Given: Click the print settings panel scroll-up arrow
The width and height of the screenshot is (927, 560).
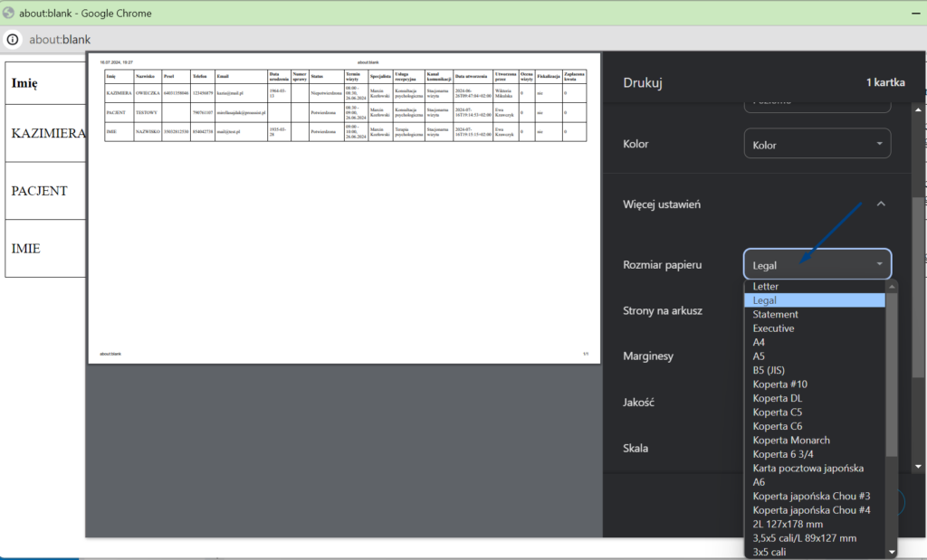Looking at the screenshot, I should pos(918,109).
